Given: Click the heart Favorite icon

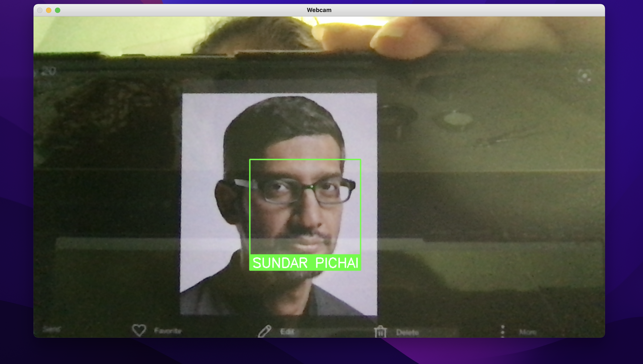Looking at the screenshot, I should coord(139,330).
